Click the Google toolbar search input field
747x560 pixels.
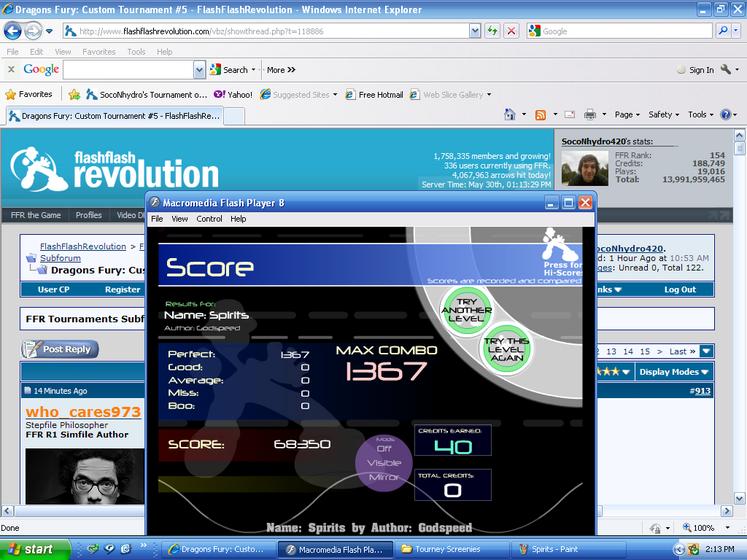click(129, 70)
